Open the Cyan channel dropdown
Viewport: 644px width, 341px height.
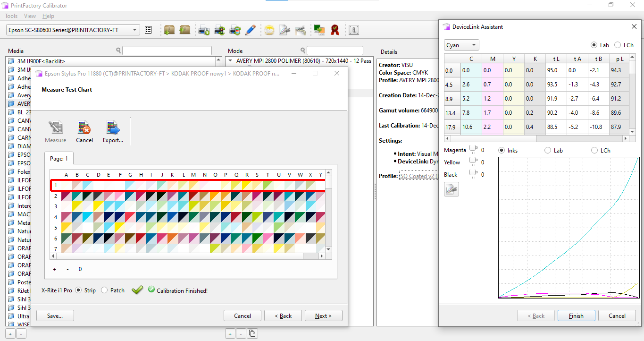(461, 45)
